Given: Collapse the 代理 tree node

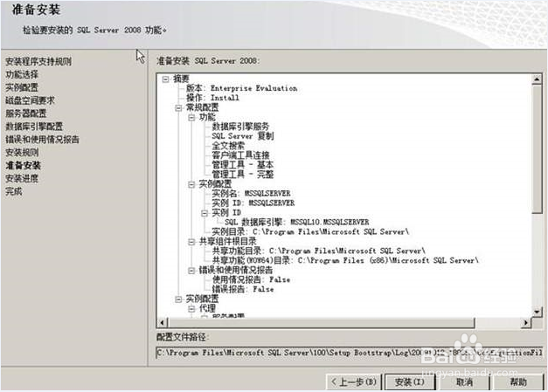Looking at the screenshot, I should [x=191, y=309].
